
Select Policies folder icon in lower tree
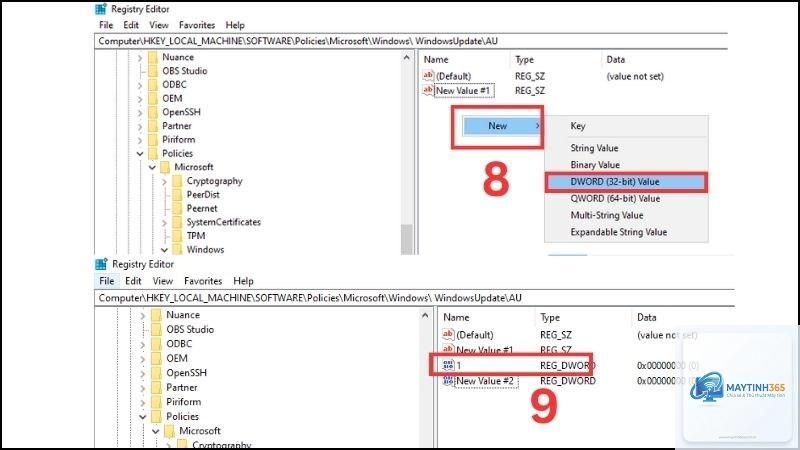click(x=156, y=416)
